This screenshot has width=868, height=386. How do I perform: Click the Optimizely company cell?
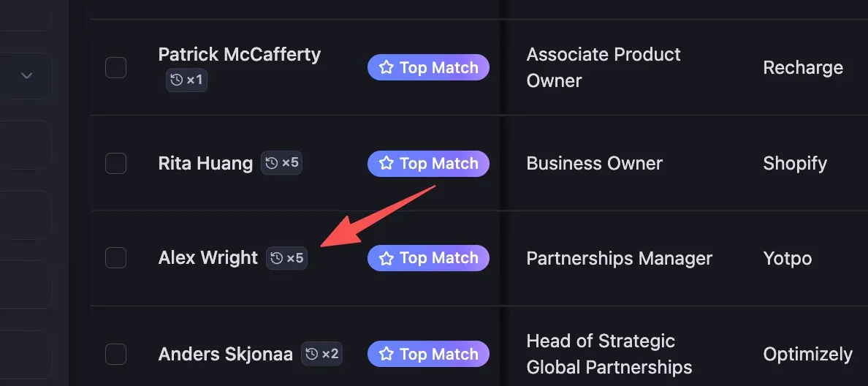(x=807, y=355)
